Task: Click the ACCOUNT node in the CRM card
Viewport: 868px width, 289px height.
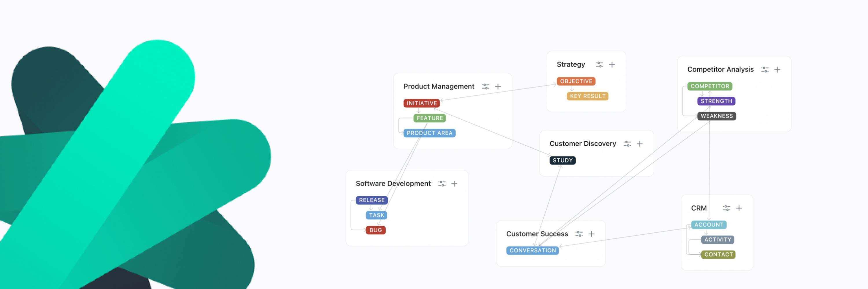Action: click(x=709, y=224)
